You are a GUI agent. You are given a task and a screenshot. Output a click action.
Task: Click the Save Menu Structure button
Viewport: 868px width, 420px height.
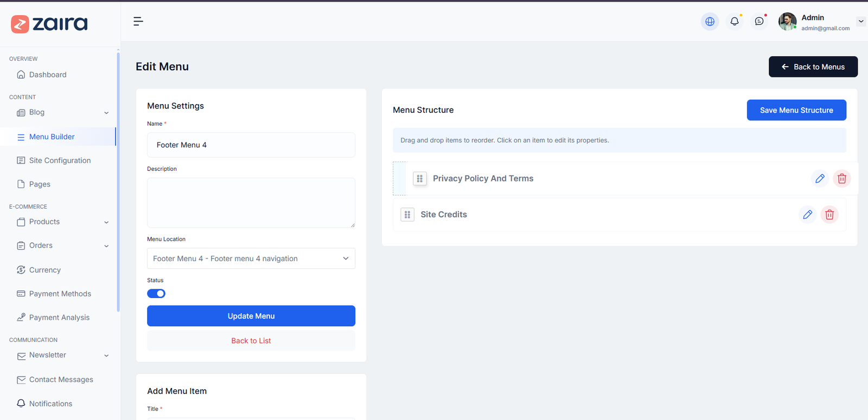click(796, 110)
